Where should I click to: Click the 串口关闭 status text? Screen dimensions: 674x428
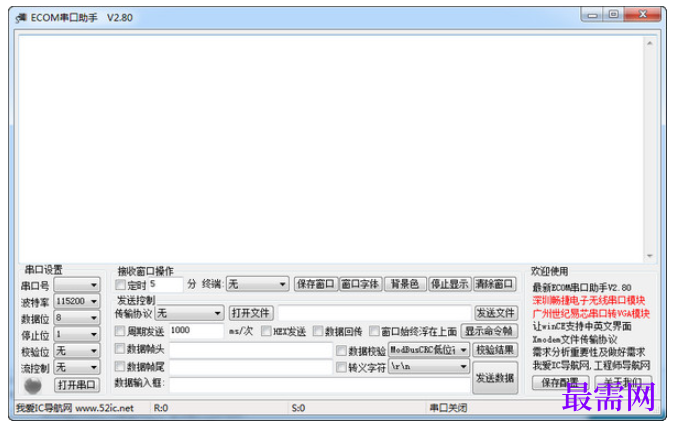tap(448, 408)
